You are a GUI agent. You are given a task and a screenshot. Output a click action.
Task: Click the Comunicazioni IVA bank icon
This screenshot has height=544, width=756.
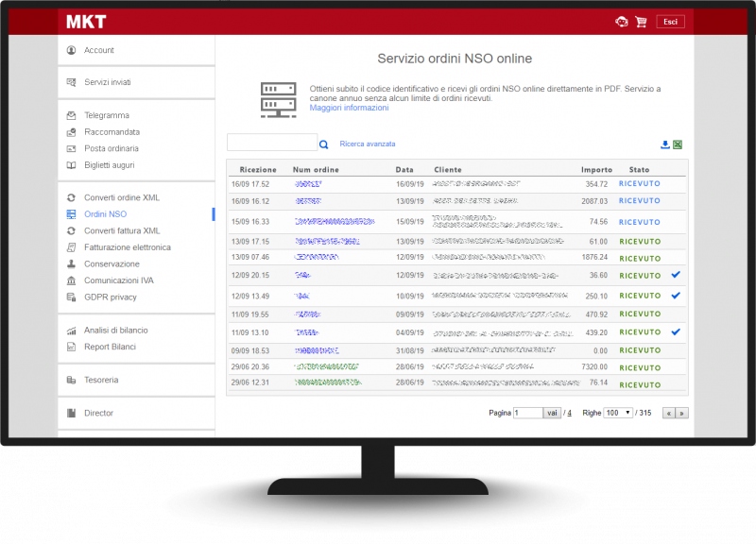click(72, 280)
